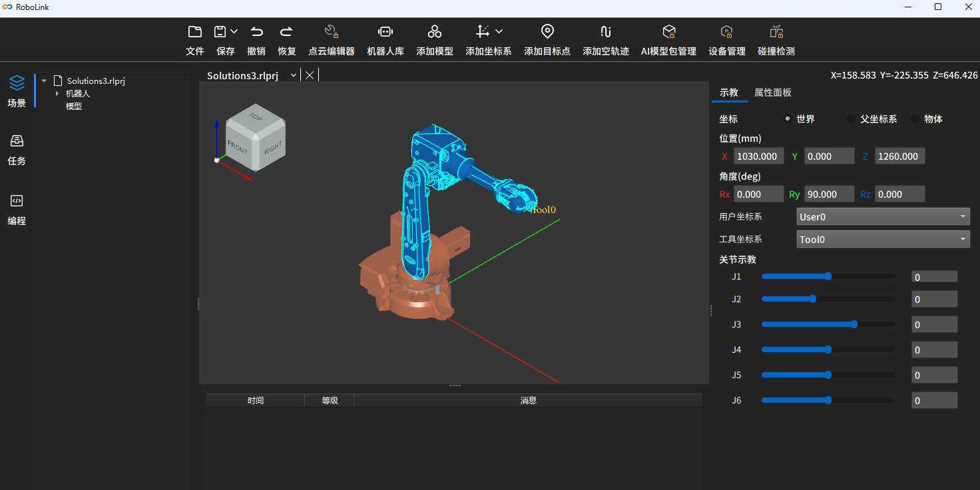Select the 世界 world coordinate radio
The width and height of the screenshot is (980, 490).
point(788,119)
